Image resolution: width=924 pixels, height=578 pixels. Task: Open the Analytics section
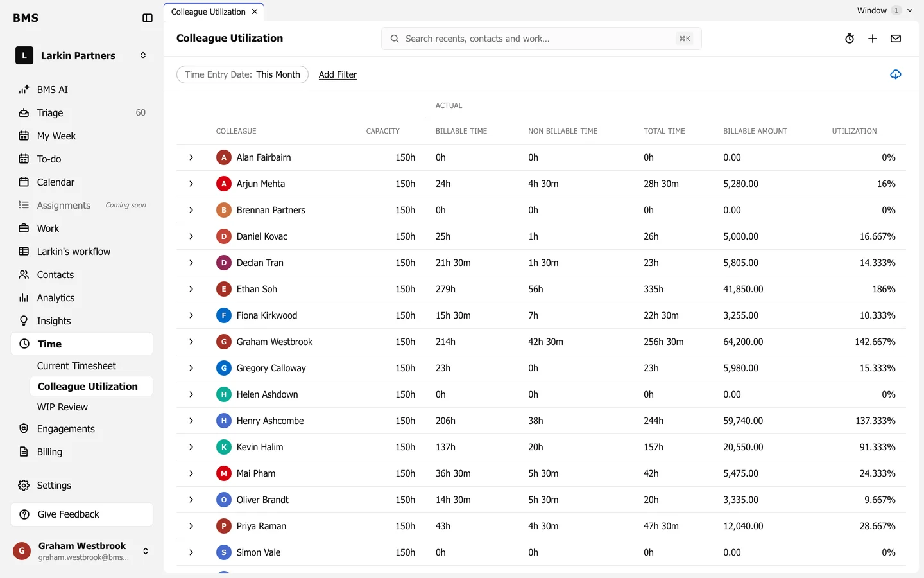pos(82,298)
